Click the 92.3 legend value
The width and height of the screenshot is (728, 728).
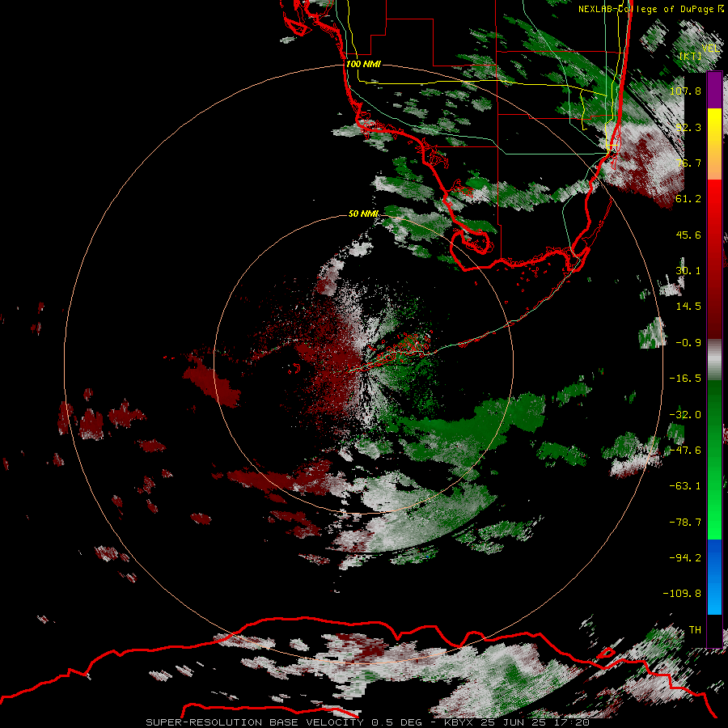coord(688,127)
